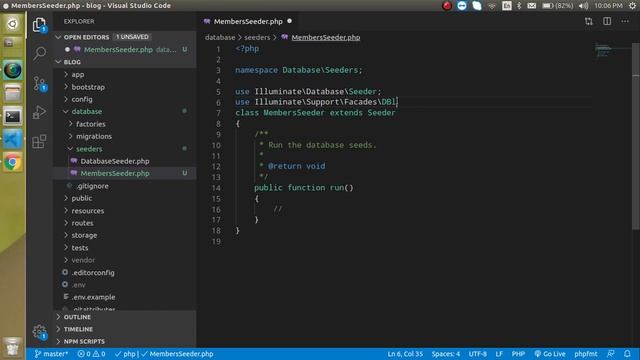Image resolution: width=640 pixels, height=360 pixels.
Task: Click the Open Changes icon in editor toolbar
Action: (x=589, y=21)
